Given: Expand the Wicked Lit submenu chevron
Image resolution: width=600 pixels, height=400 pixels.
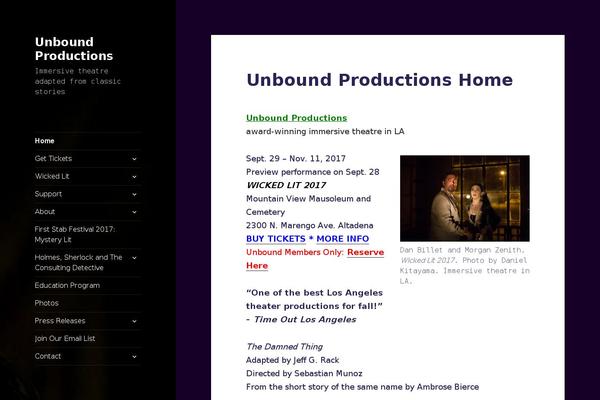Looking at the screenshot, I should [134, 176].
